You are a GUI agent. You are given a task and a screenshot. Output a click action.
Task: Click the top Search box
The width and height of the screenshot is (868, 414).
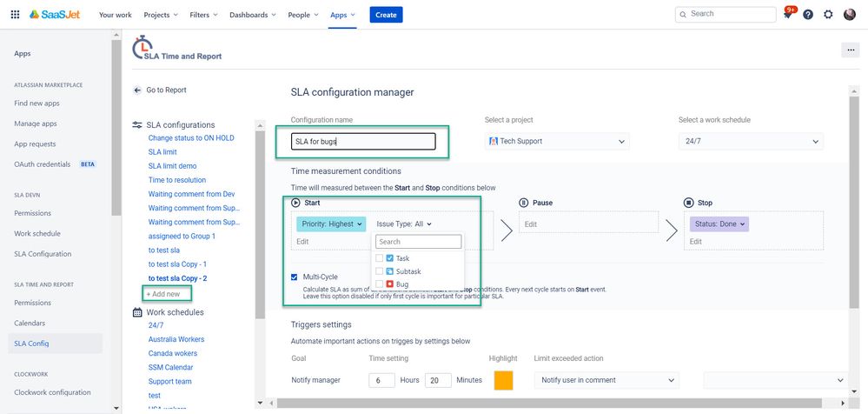tap(726, 15)
